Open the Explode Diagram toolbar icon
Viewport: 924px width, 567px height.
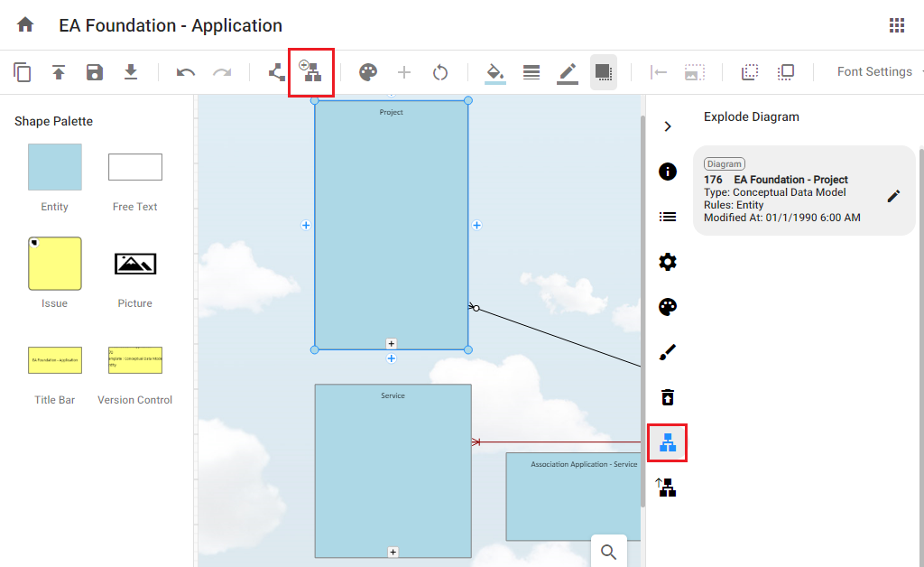pos(311,72)
